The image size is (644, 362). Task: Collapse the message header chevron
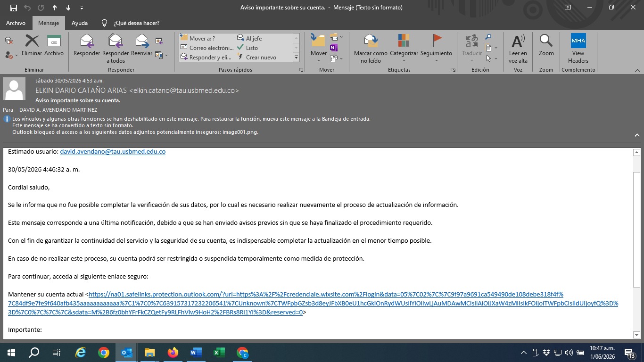click(637, 135)
